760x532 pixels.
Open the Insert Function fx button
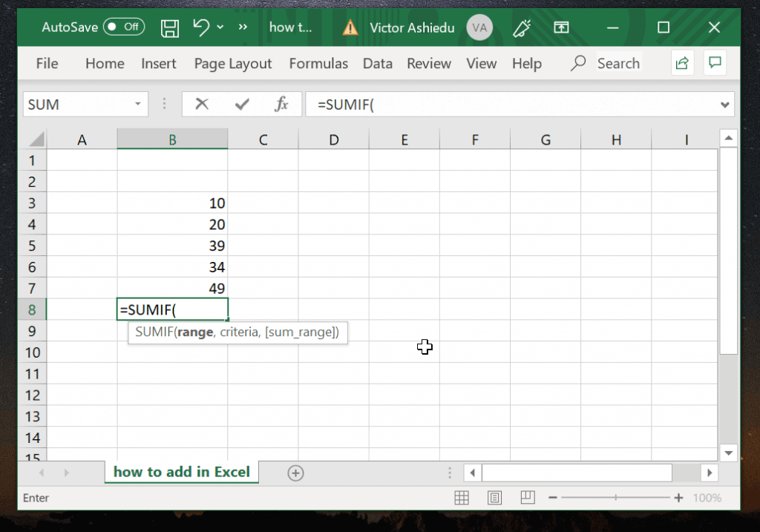(x=281, y=104)
